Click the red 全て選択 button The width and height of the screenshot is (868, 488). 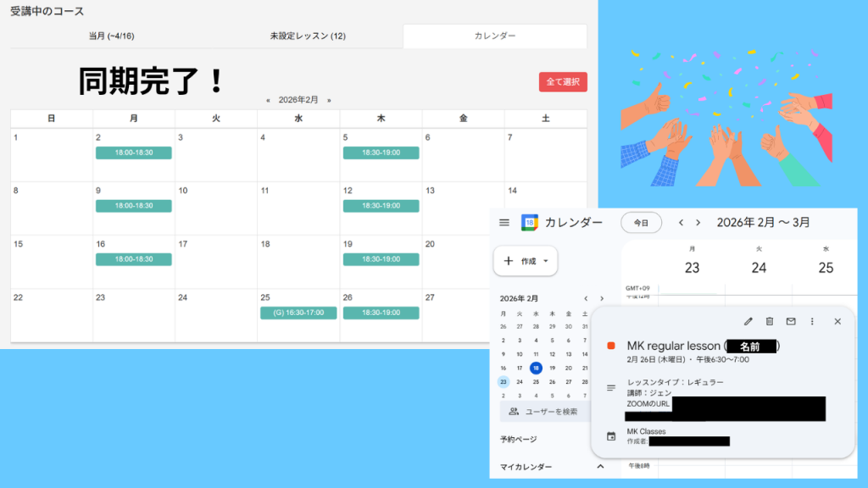point(563,82)
